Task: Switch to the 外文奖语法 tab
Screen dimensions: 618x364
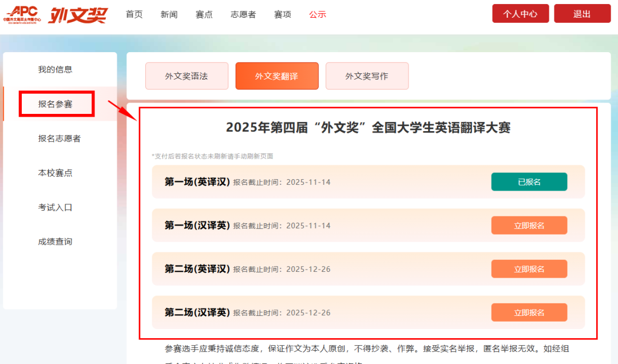Action: 187,76
